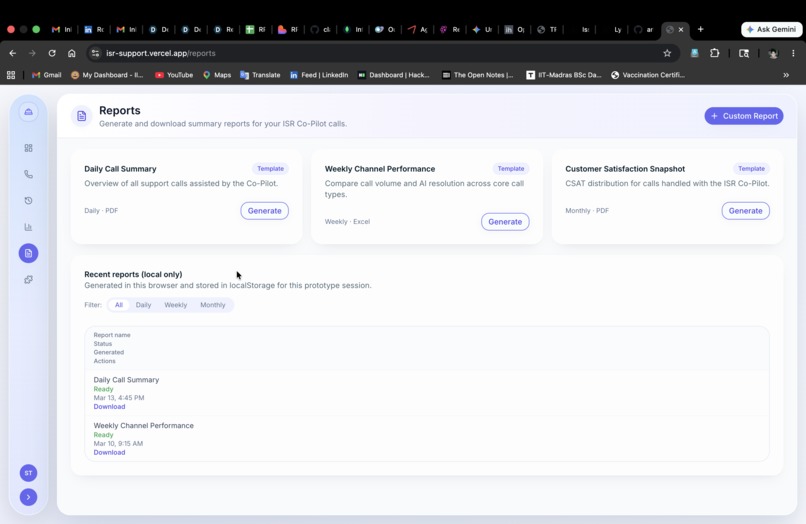The height and width of the screenshot is (524, 806).
Task: Show hidden bookmarks with the double-chevron
Action: (x=786, y=75)
